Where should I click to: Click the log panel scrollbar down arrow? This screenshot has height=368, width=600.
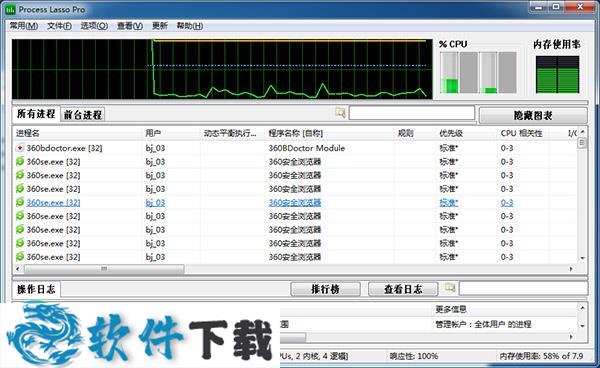[x=582, y=326]
